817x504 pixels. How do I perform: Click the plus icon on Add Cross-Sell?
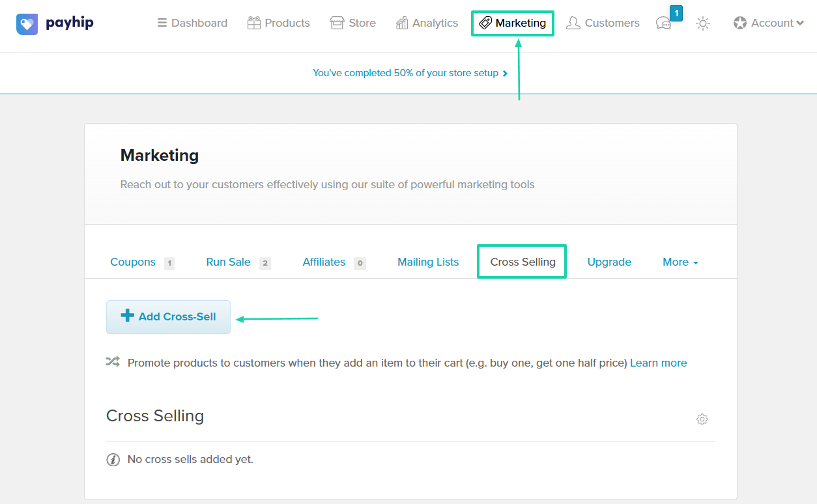(x=127, y=316)
